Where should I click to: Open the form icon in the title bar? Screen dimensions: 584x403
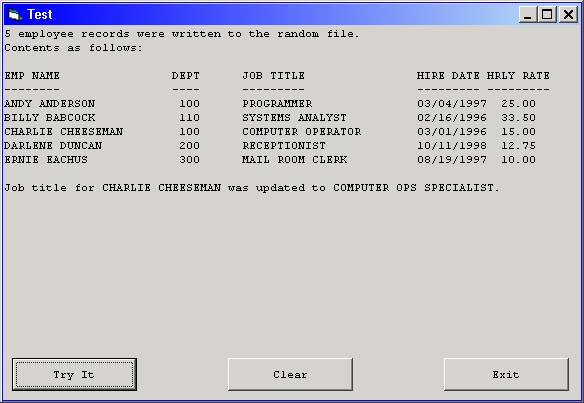click(15, 15)
